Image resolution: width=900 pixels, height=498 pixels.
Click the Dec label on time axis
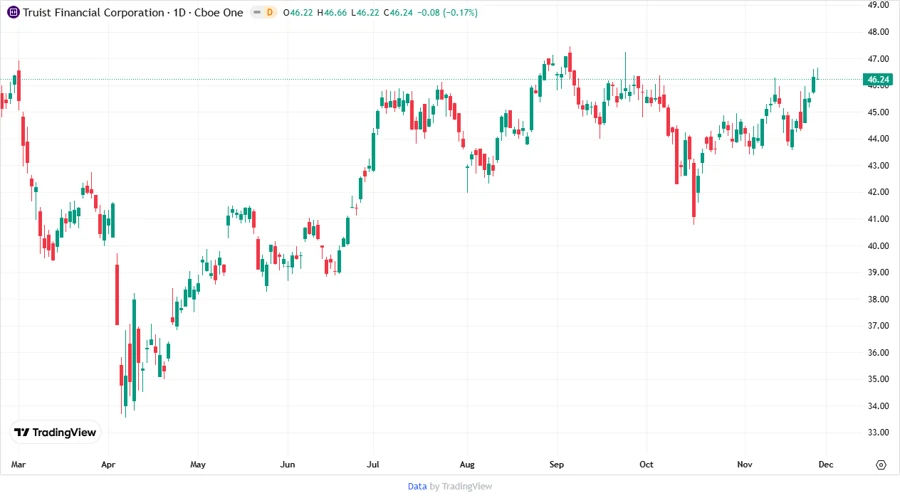click(825, 464)
